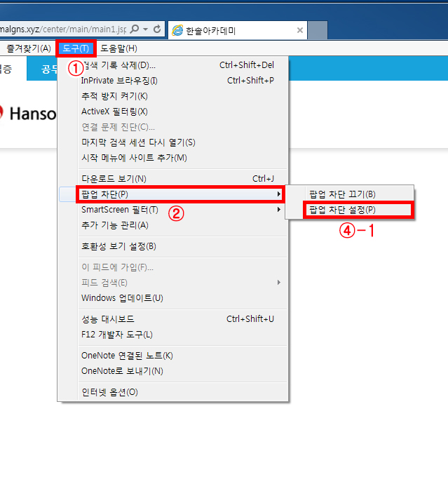
Task: Close the 한솔아카데미 tab
Action: pyautogui.click(x=300, y=30)
